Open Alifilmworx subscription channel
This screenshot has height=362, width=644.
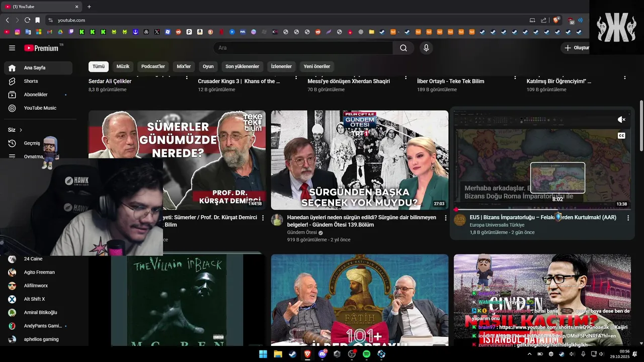click(x=38, y=286)
